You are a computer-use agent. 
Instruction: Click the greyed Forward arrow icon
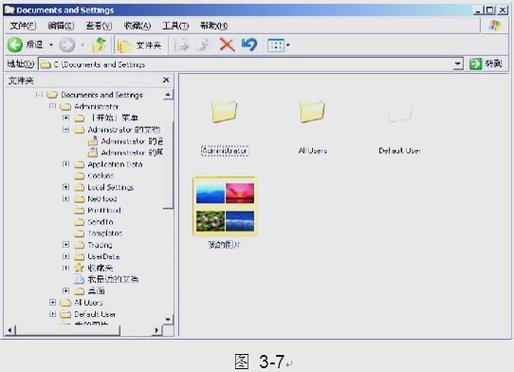point(67,45)
